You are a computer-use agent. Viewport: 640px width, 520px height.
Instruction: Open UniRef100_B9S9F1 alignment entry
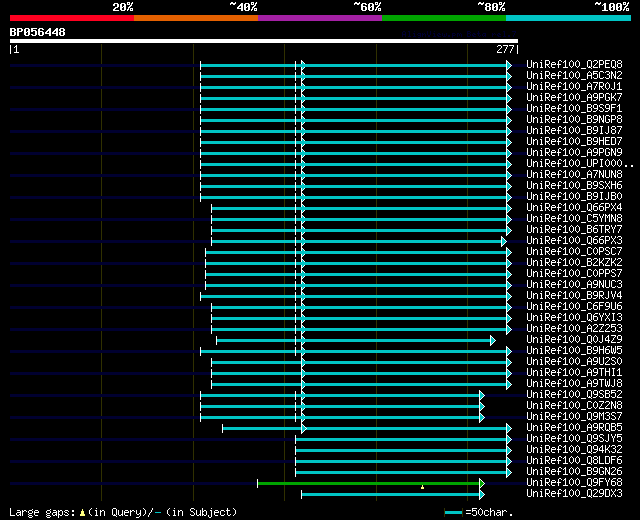[x=574, y=109]
